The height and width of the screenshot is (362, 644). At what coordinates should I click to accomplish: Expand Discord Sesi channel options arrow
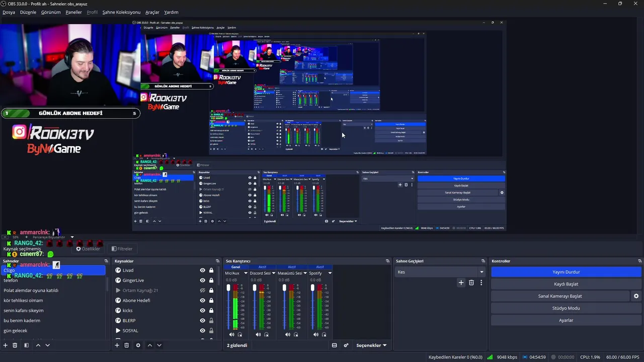(x=274, y=273)
